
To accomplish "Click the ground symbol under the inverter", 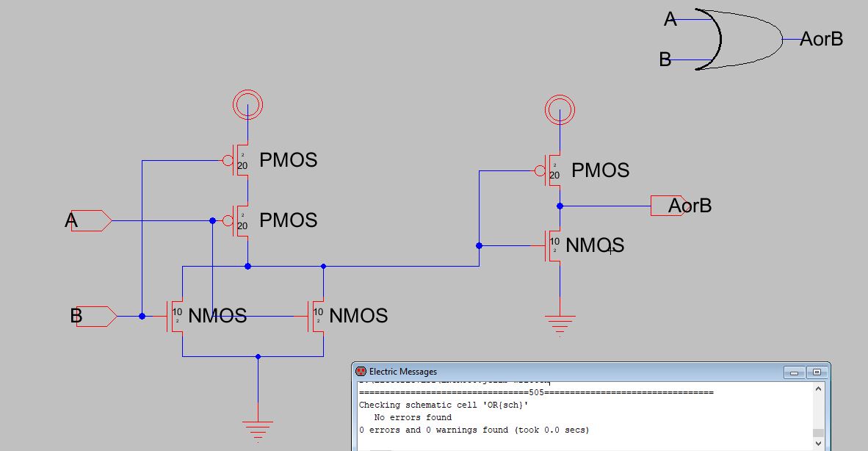I will point(560,322).
